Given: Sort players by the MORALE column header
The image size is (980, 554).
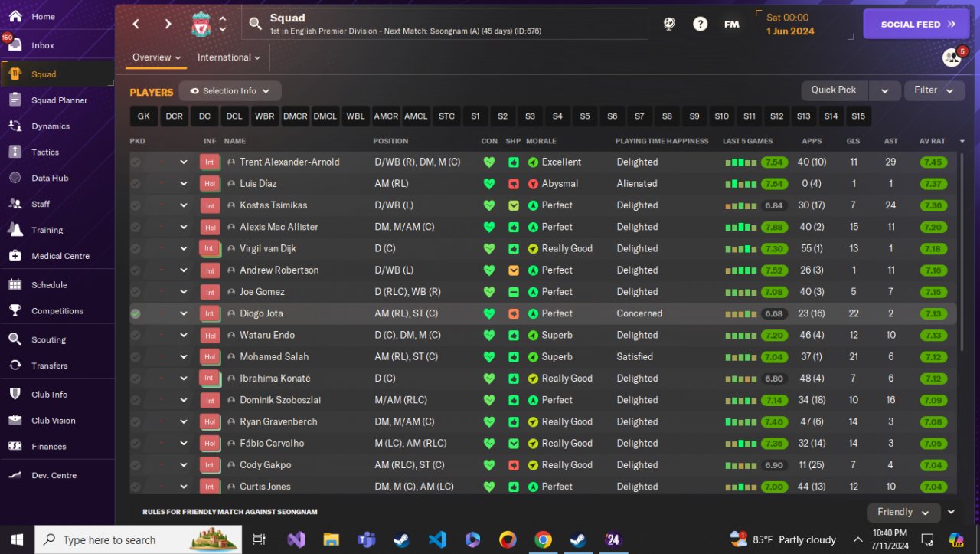Looking at the screenshot, I should 541,142.
